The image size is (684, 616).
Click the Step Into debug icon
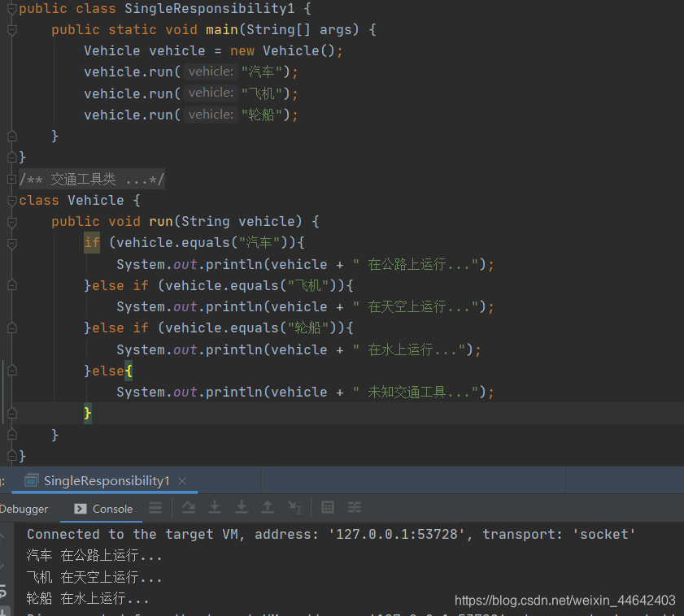click(215, 507)
